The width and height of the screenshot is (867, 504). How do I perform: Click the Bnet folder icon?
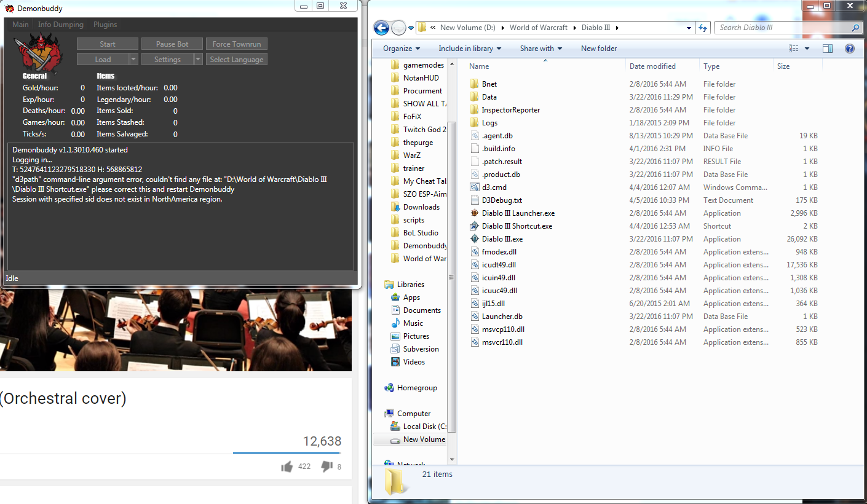click(474, 84)
